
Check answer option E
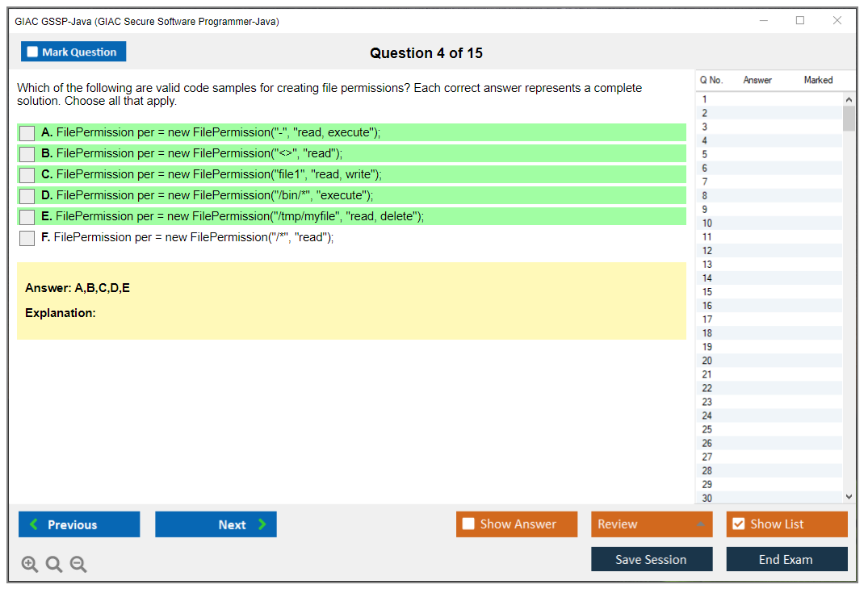27,216
